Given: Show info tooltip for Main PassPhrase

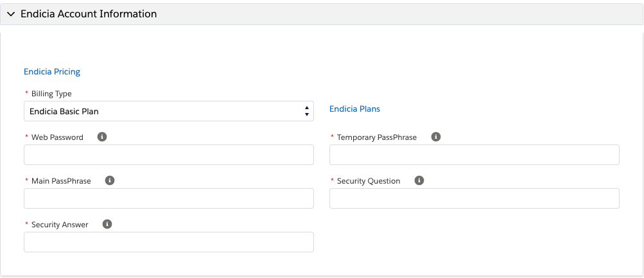Looking at the screenshot, I should (110, 180).
